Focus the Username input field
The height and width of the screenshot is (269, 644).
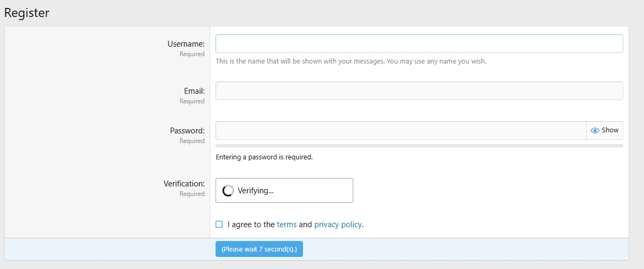point(419,44)
